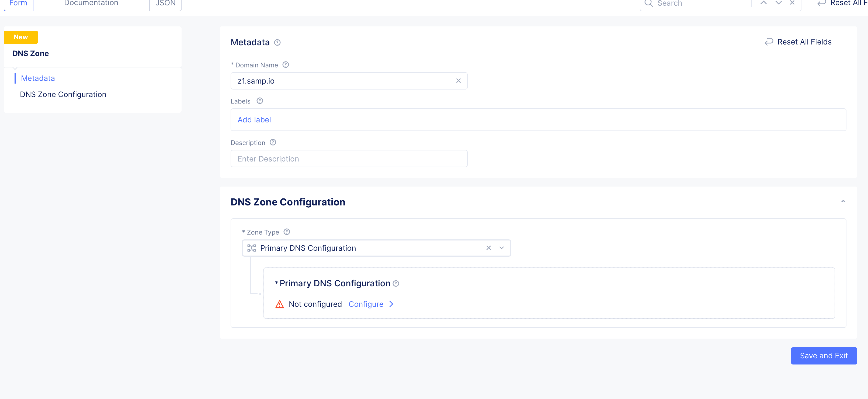Click the Description help icon
The height and width of the screenshot is (399, 868).
[x=273, y=142]
